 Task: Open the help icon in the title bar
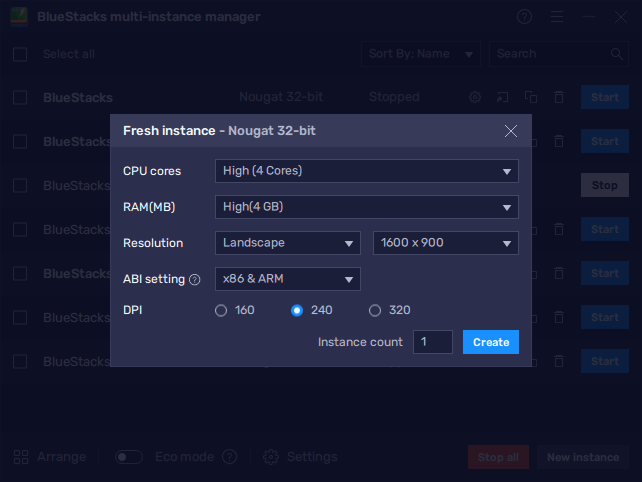coord(524,17)
